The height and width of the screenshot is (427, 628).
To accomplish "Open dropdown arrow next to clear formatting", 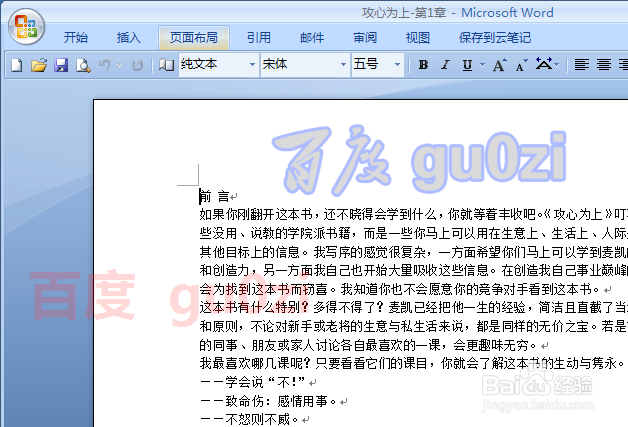I will tap(558, 64).
